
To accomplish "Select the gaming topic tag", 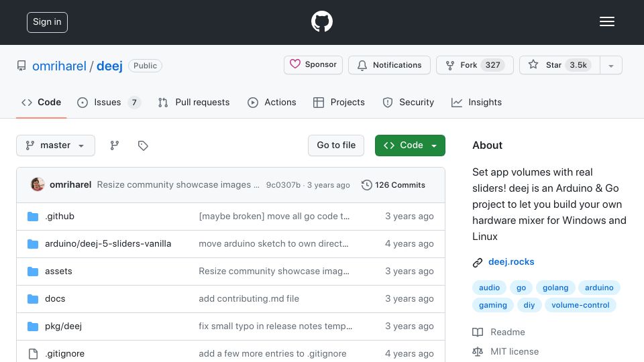I will click(493, 305).
